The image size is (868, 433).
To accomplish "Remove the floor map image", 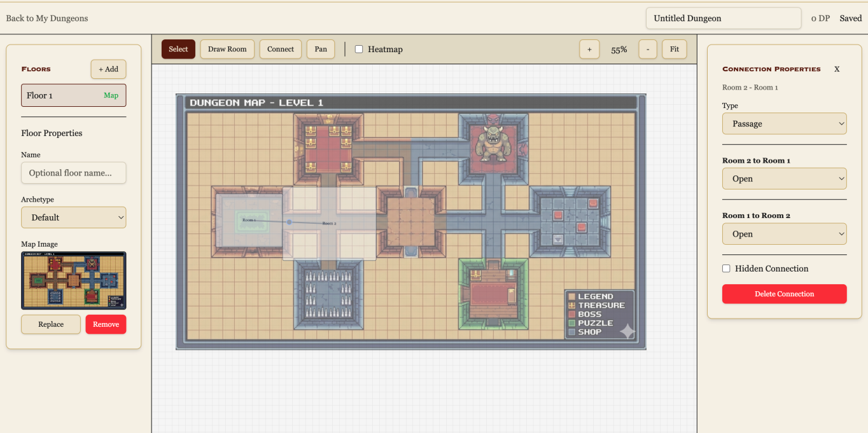I will coord(106,324).
